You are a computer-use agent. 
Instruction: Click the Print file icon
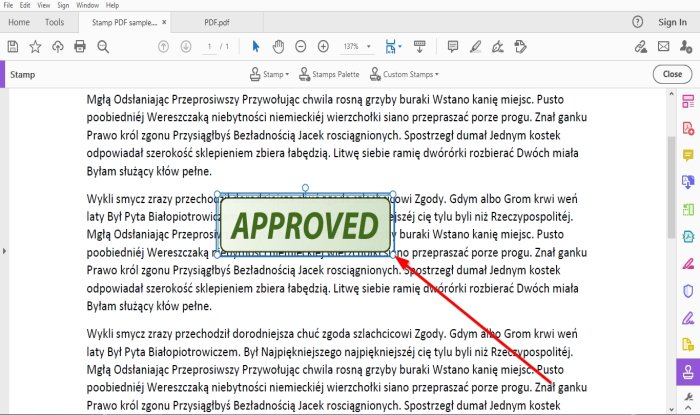(x=78, y=46)
